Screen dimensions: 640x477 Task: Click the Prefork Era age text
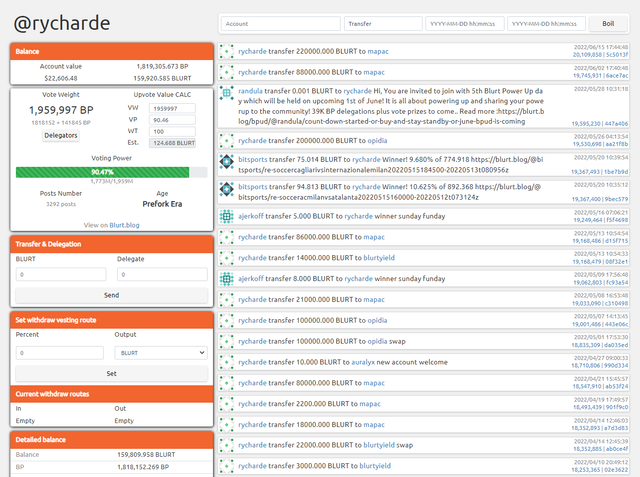162,204
